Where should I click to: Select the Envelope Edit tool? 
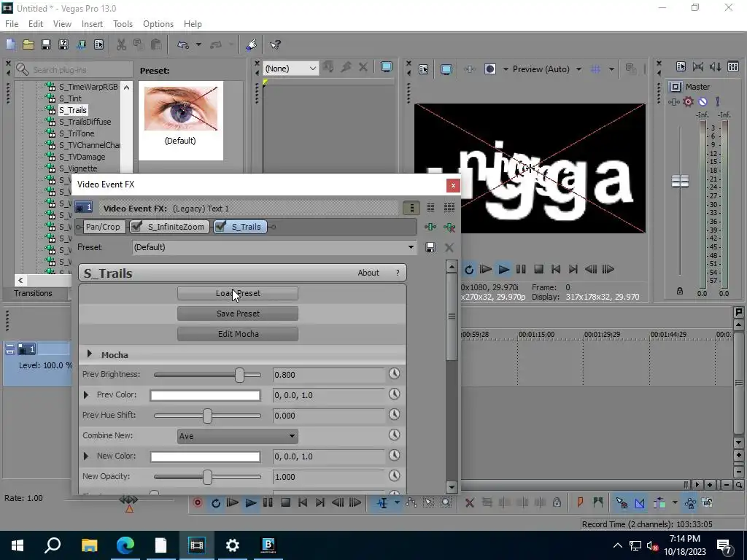[411, 503]
